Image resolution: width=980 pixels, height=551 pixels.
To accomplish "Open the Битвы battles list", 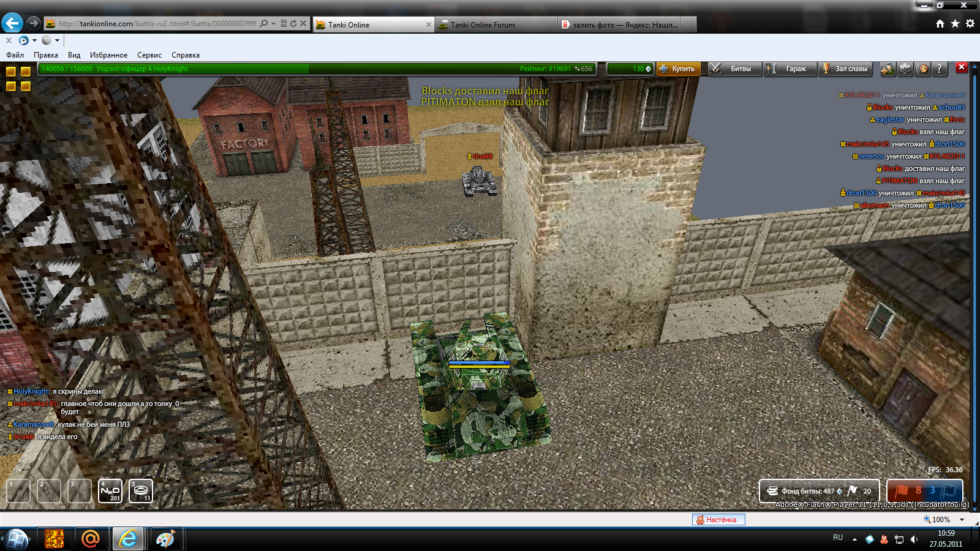I will (x=734, y=69).
